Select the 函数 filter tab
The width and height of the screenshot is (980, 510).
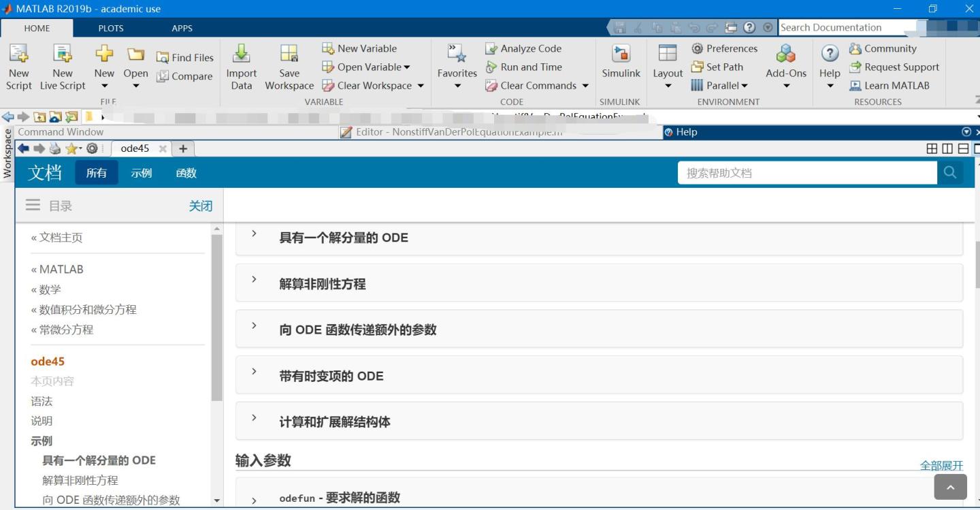click(x=186, y=173)
